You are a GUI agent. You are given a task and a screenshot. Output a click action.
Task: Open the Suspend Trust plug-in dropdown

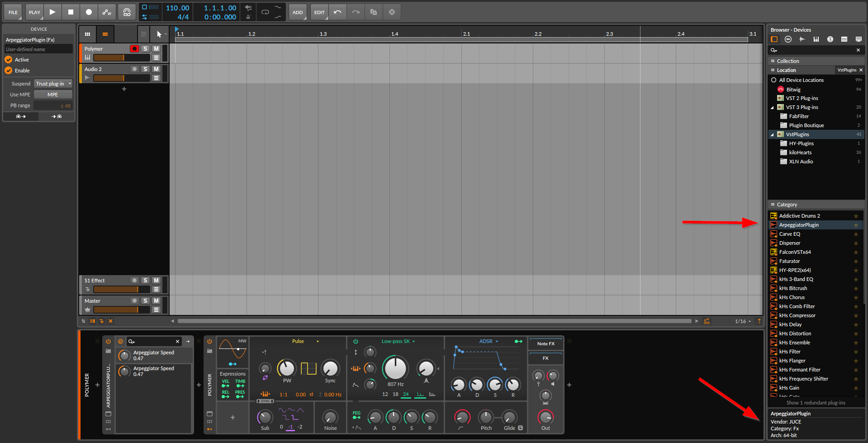click(x=53, y=84)
